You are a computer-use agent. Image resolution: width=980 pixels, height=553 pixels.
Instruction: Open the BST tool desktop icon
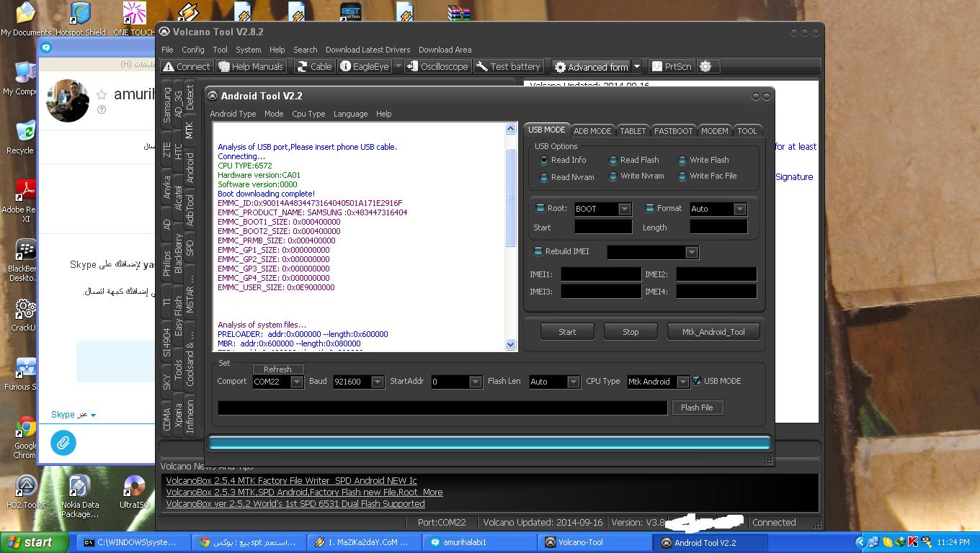(350, 12)
